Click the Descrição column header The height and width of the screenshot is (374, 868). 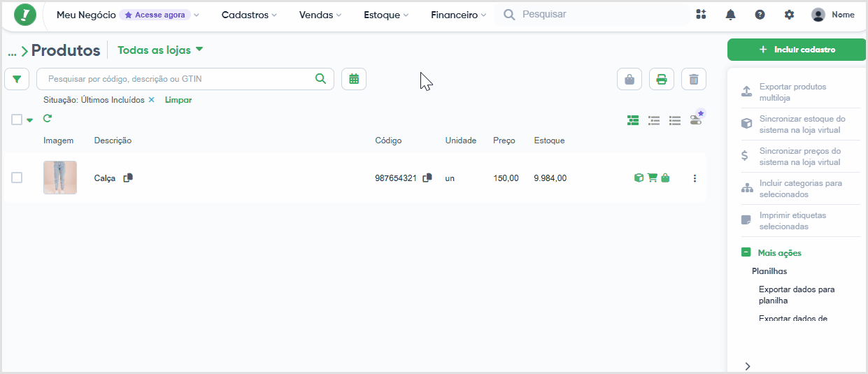pos(113,141)
